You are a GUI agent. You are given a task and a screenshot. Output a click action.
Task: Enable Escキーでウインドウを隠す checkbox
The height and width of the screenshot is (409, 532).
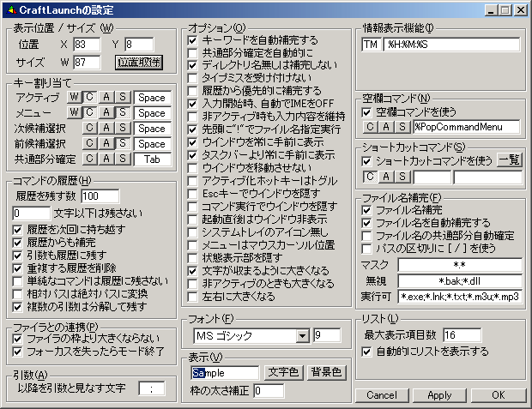point(192,194)
